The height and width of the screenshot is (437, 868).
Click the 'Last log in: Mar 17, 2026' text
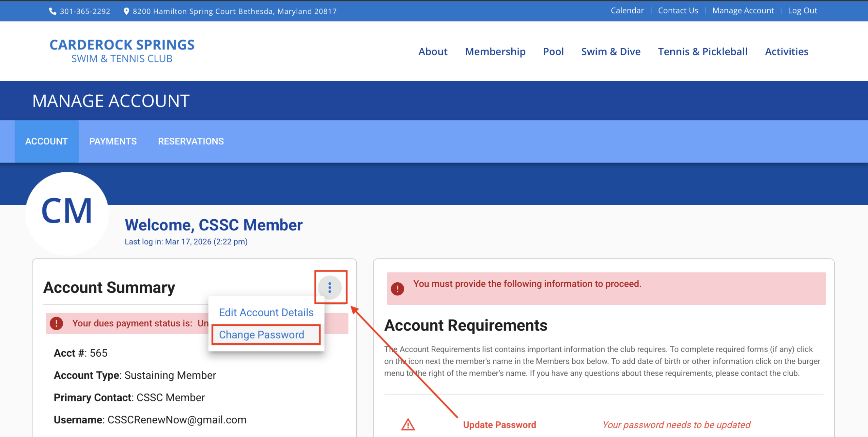click(x=186, y=242)
